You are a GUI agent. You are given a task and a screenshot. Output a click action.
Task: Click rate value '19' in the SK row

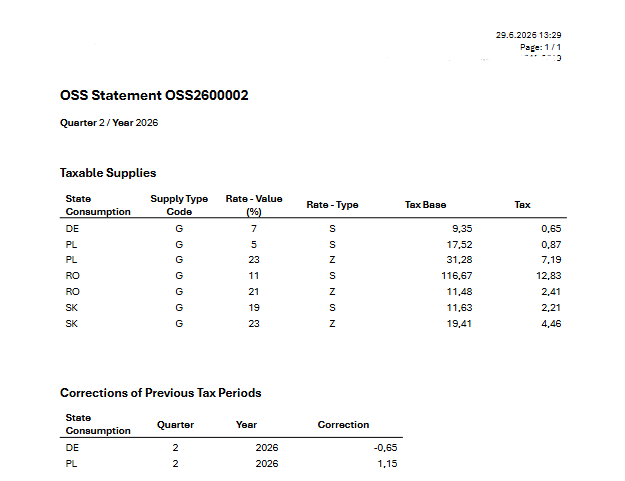coord(254,308)
